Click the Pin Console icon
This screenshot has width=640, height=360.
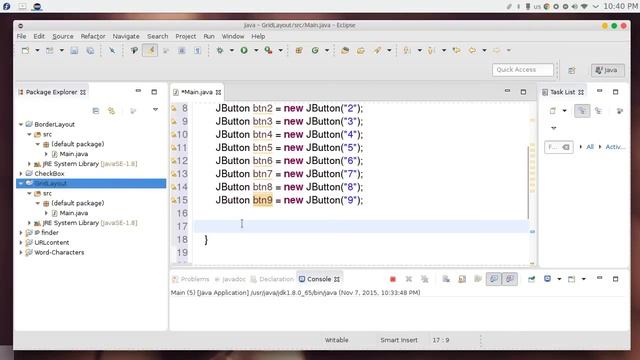coord(531,279)
